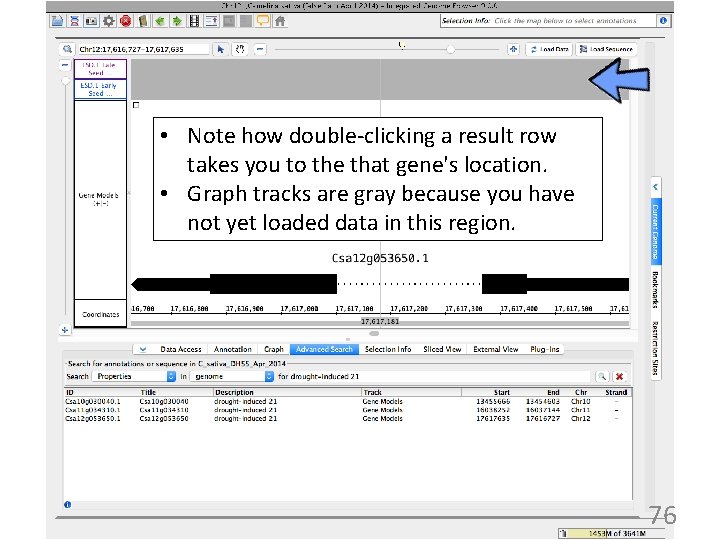Click horizontal zoom in plus button
This screenshot has width=720, height=540.
pos(513,49)
